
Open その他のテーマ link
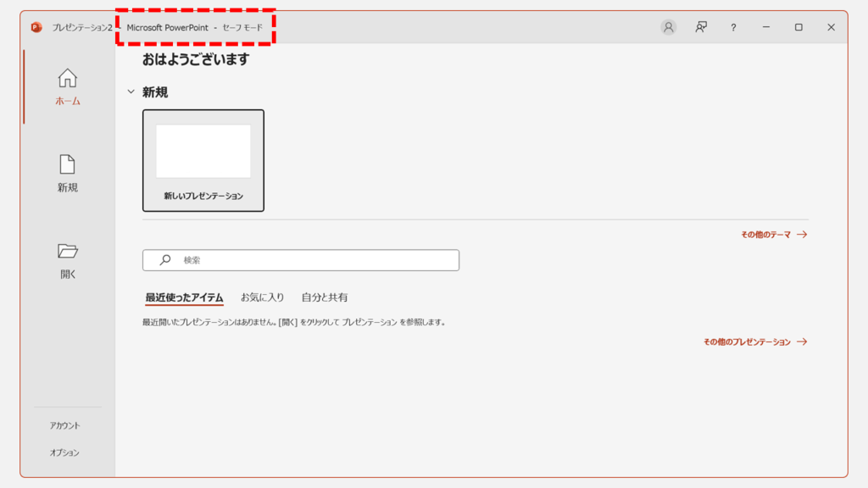click(x=774, y=235)
